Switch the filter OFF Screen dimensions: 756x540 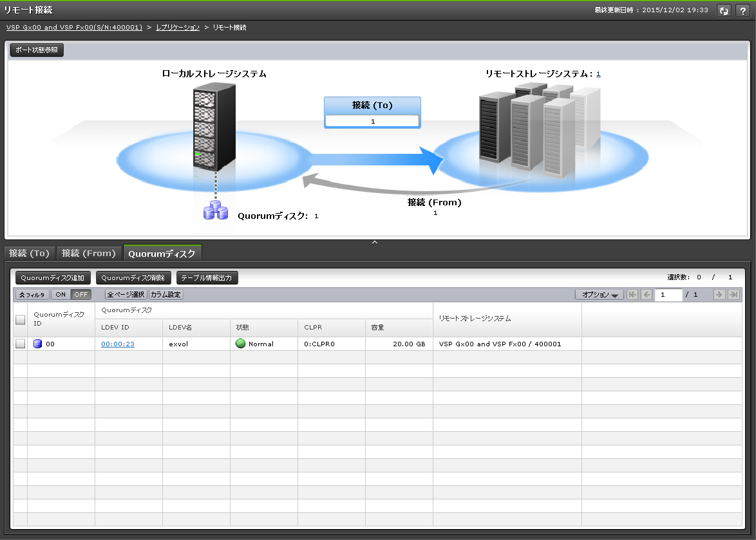pyautogui.click(x=80, y=295)
